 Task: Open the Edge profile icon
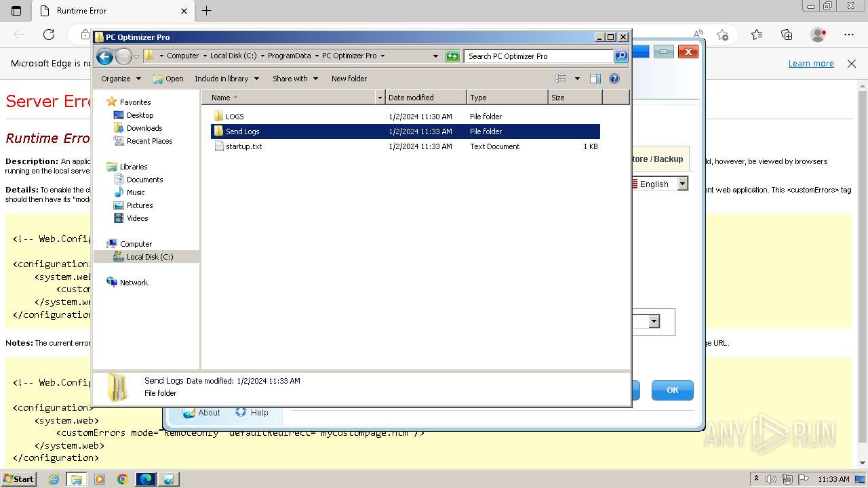[x=818, y=35]
